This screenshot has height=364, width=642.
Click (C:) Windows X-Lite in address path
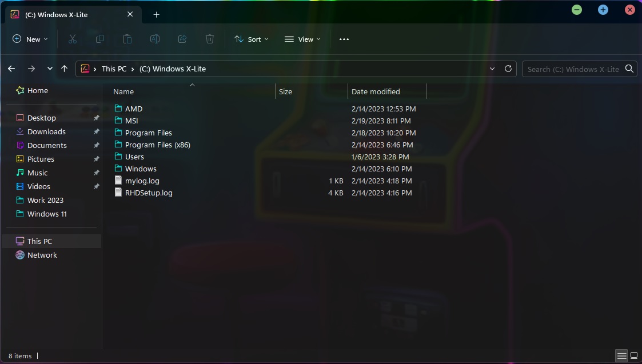click(173, 69)
